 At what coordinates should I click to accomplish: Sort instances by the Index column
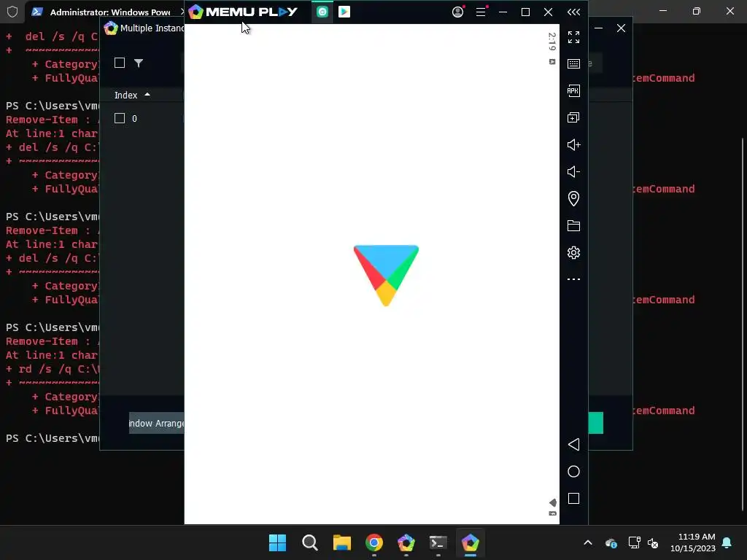click(132, 96)
